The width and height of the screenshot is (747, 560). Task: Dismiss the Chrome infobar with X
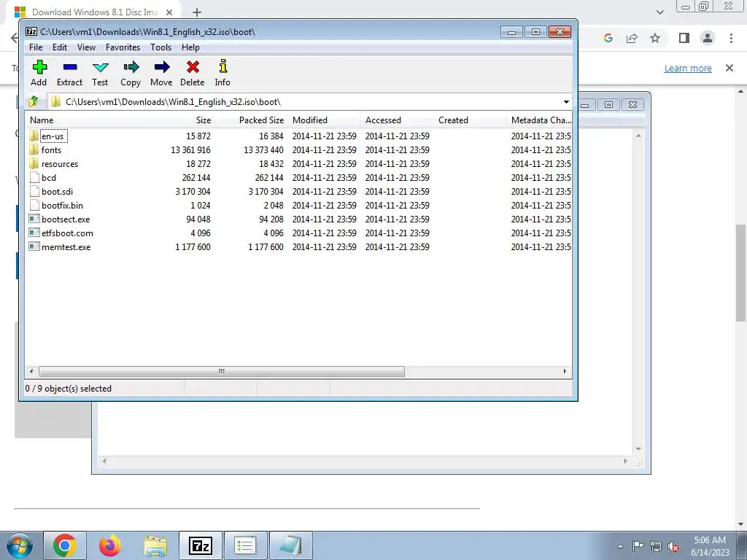click(729, 68)
